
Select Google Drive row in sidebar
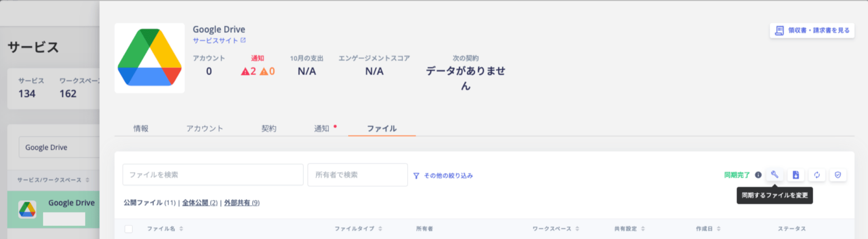tap(53, 210)
